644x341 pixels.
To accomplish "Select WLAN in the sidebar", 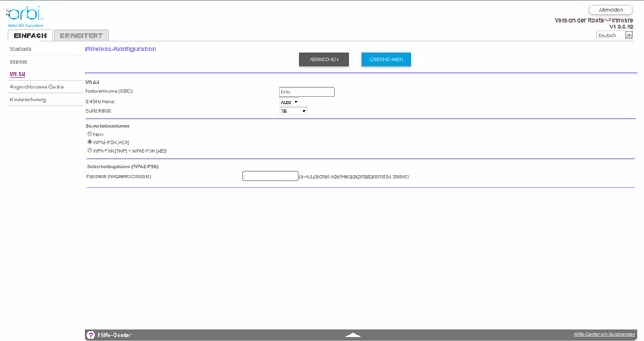I will [x=18, y=74].
